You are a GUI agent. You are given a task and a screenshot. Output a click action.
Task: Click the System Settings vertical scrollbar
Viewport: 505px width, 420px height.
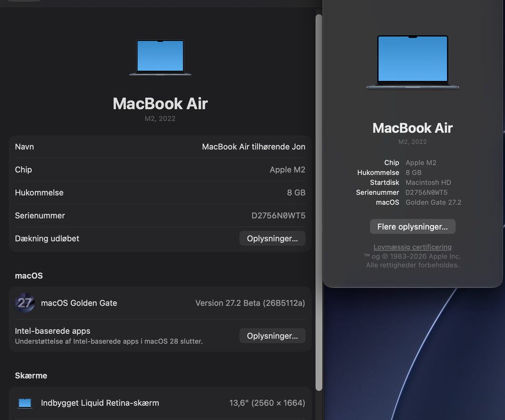pyautogui.click(x=319, y=202)
